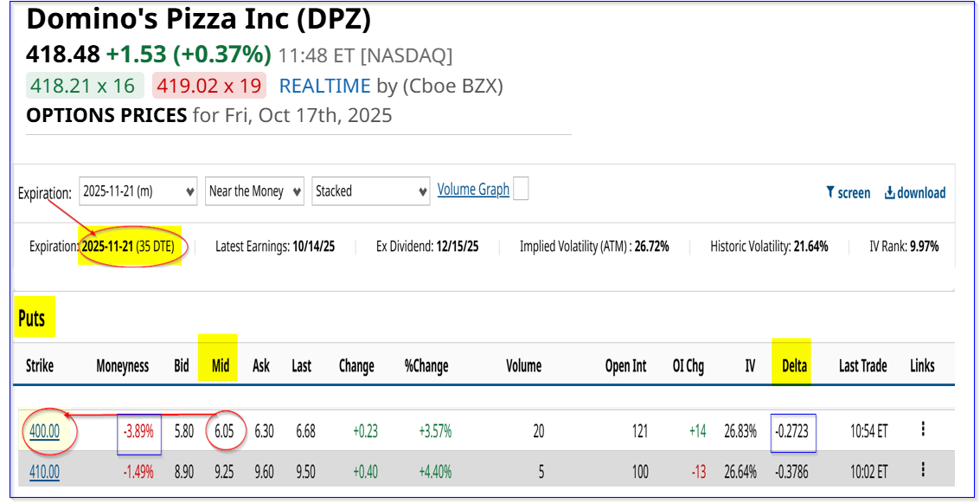980x503 pixels.
Task: Sort by Mid column header
Action: click(x=221, y=366)
